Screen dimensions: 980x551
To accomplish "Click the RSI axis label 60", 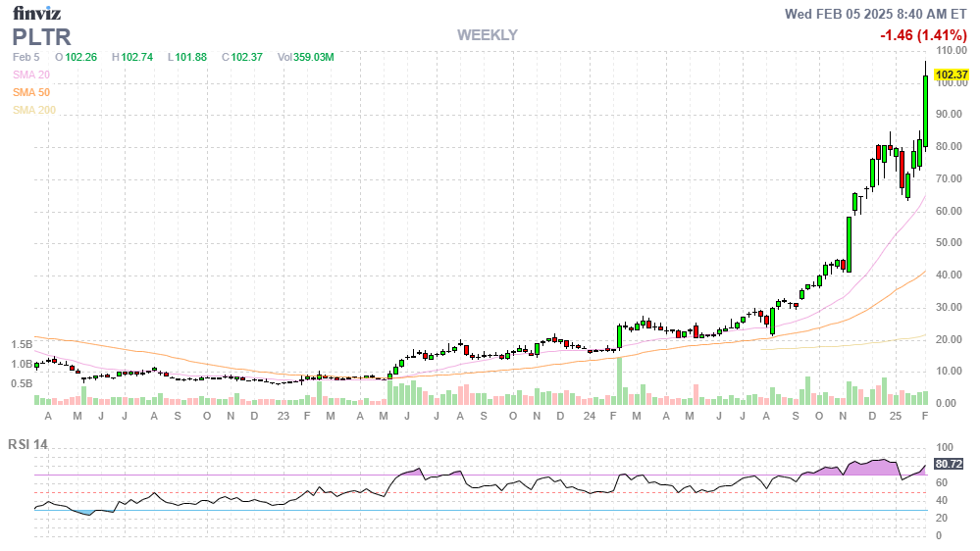I will pyautogui.click(x=941, y=483).
